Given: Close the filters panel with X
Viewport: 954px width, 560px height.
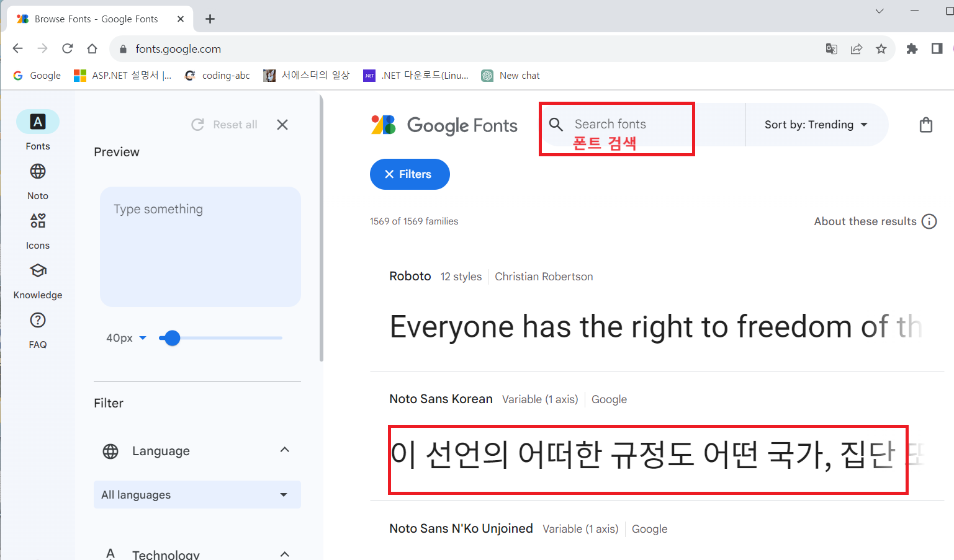Looking at the screenshot, I should click(282, 125).
